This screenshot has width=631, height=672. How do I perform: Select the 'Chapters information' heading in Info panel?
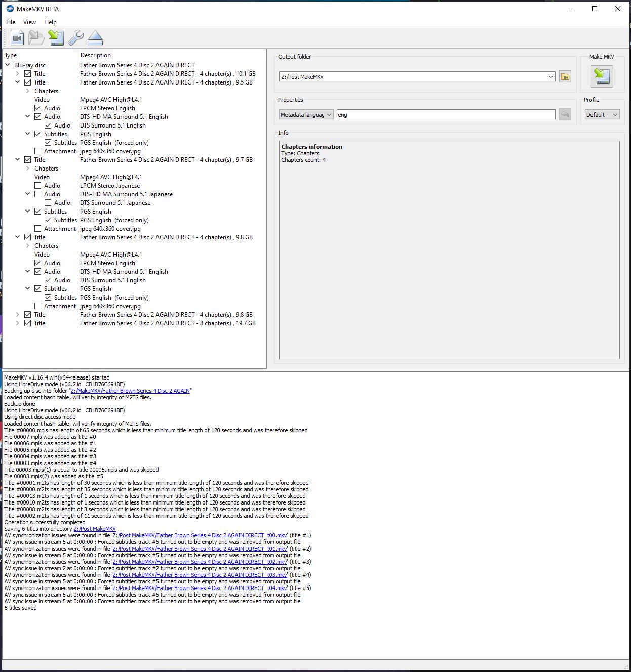[x=312, y=147]
